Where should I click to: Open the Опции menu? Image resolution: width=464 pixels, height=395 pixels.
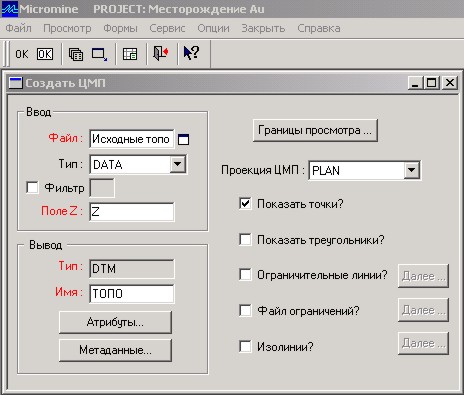[x=213, y=28]
